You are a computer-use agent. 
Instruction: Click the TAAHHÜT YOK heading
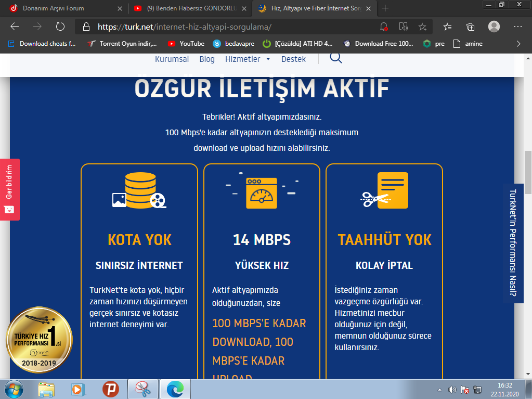click(x=384, y=240)
